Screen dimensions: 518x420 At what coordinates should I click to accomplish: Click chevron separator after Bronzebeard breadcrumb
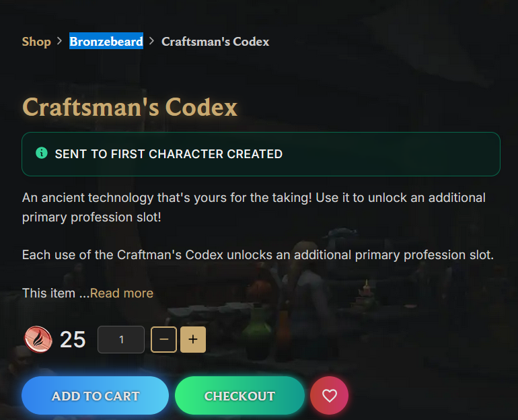tap(151, 41)
